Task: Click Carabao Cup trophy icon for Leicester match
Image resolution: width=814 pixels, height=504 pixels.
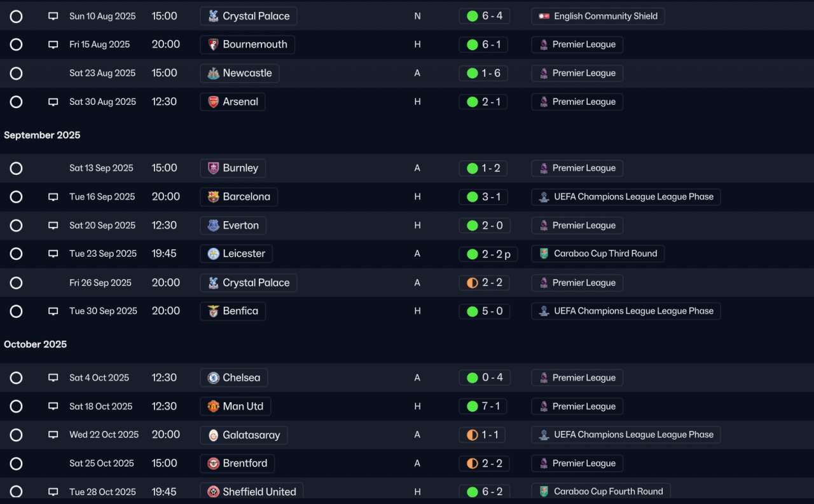Action: pyautogui.click(x=544, y=254)
